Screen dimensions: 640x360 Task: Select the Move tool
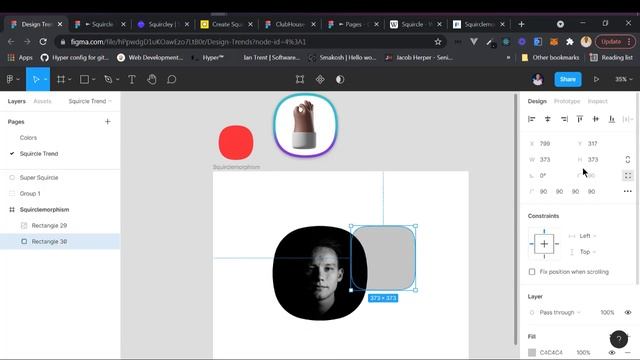pos(36,79)
